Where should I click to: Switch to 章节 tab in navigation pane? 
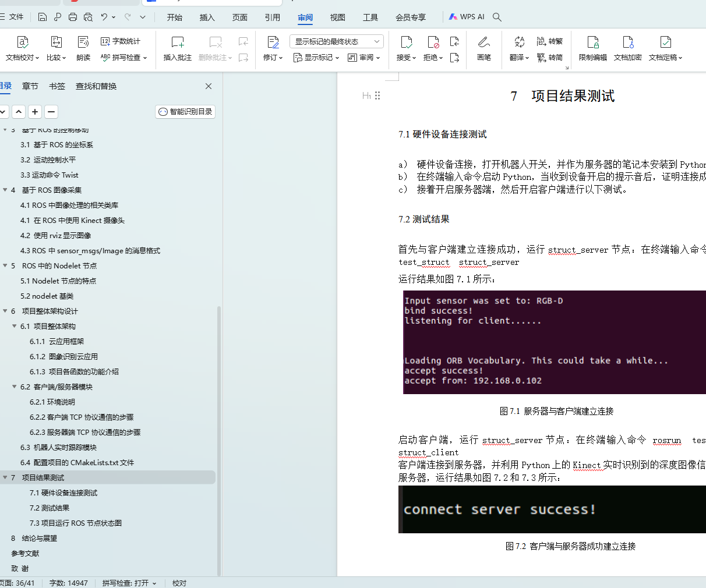[30, 86]
